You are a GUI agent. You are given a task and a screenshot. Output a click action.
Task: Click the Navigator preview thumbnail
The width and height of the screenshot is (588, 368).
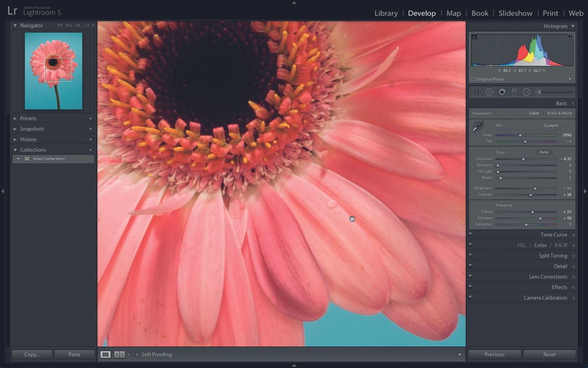tap(53, 70)
